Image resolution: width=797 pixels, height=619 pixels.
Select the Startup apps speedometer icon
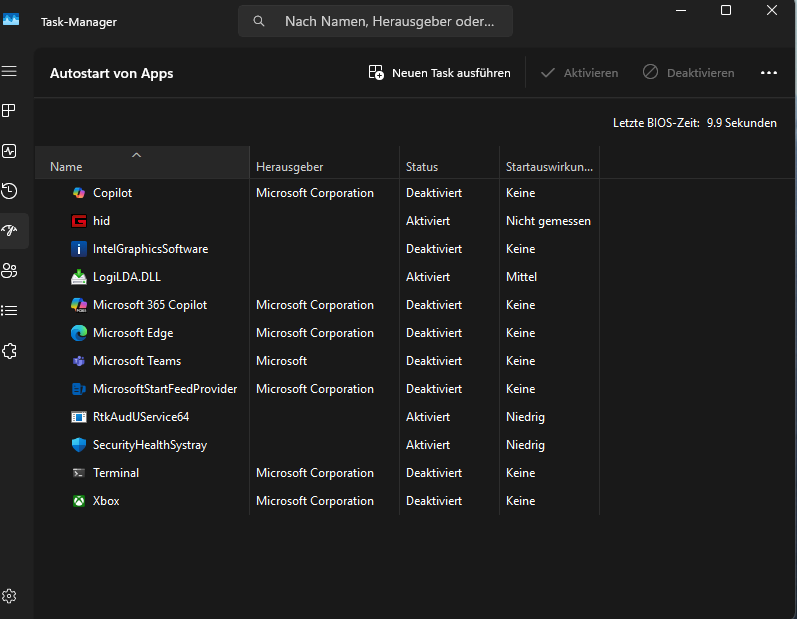coord(9,230)
